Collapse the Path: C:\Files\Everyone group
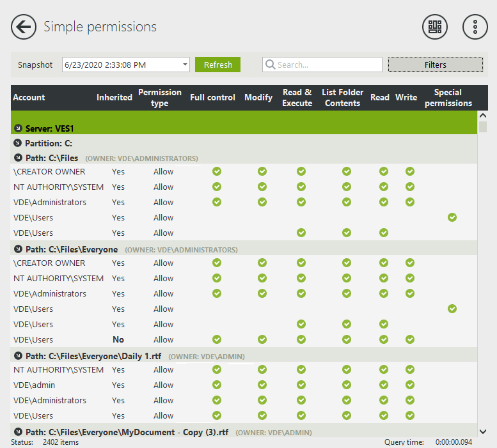 point(18,249)
